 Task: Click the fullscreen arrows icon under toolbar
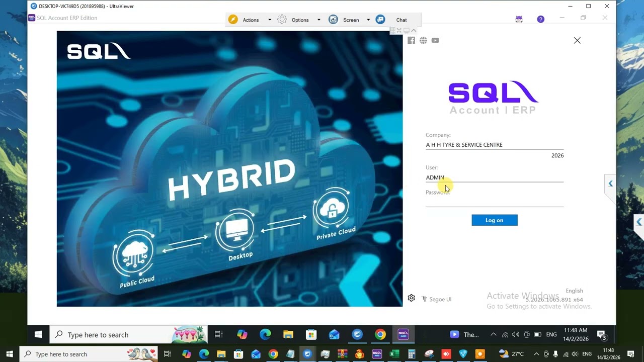tap(399, 30)
